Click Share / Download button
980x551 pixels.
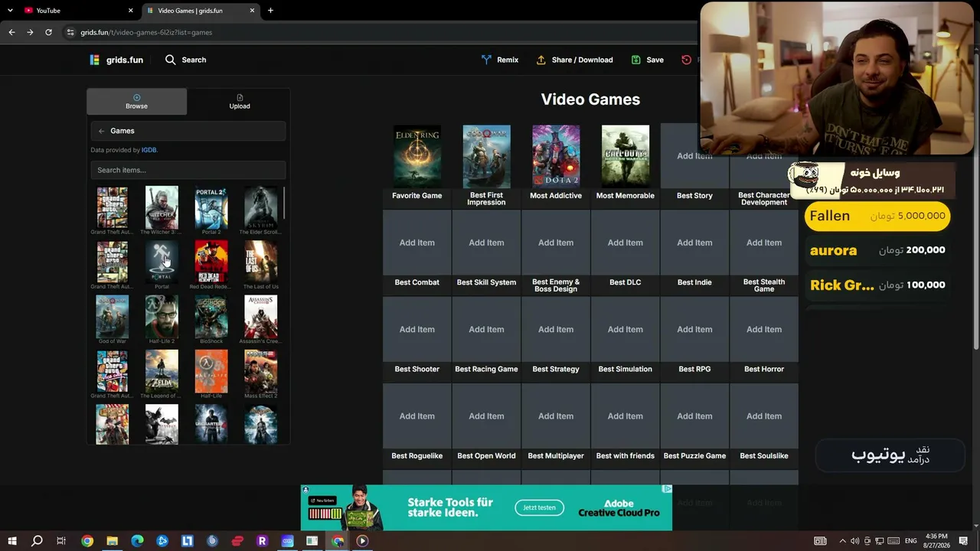tap(574, 60)
